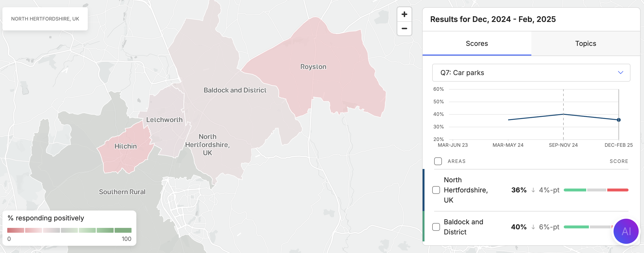Click the chevron on the question selector

coord(620,73)
